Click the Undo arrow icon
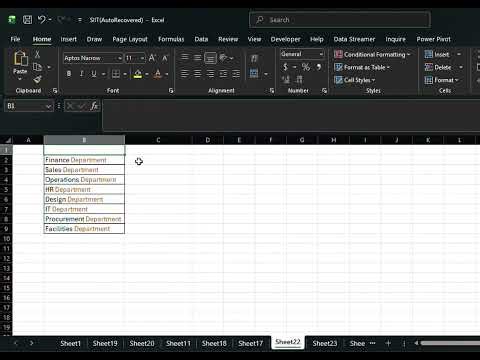 [42, 20]
